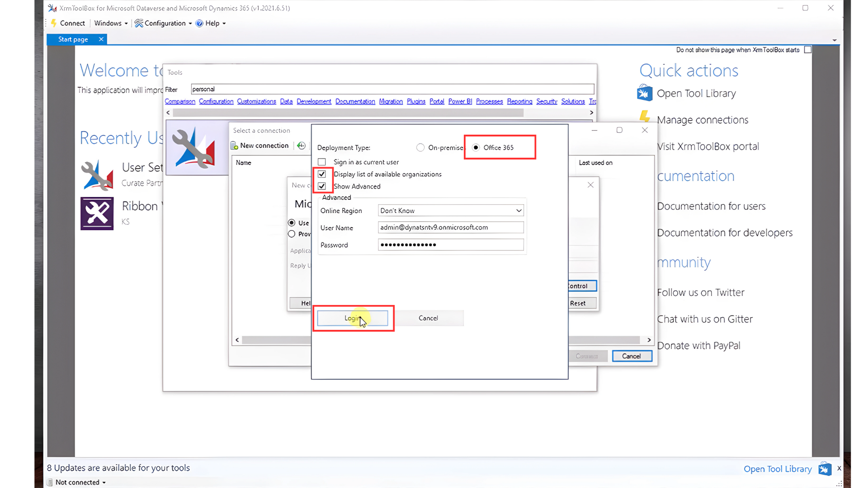
Task: Check Sign in as current user
Action: pos(322,162)
